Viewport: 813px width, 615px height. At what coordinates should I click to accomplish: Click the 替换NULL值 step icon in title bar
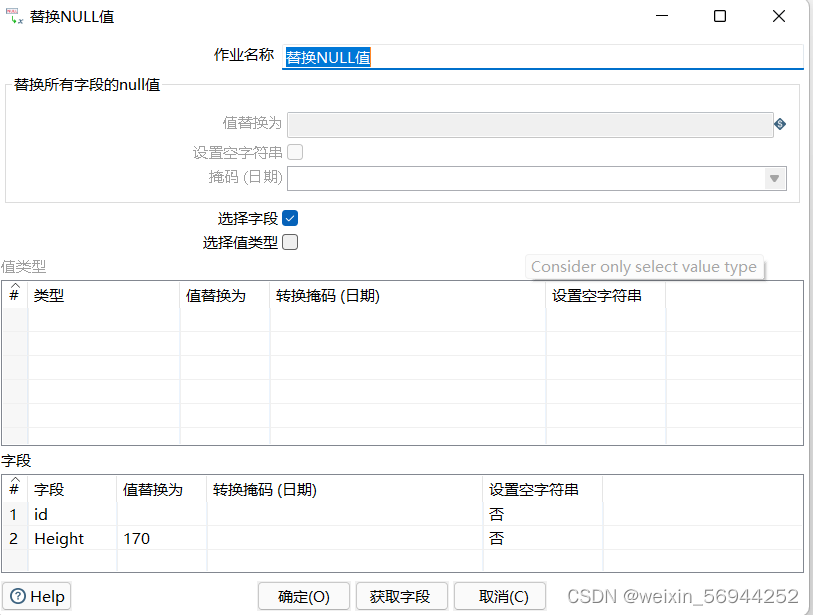pos(14,15)
